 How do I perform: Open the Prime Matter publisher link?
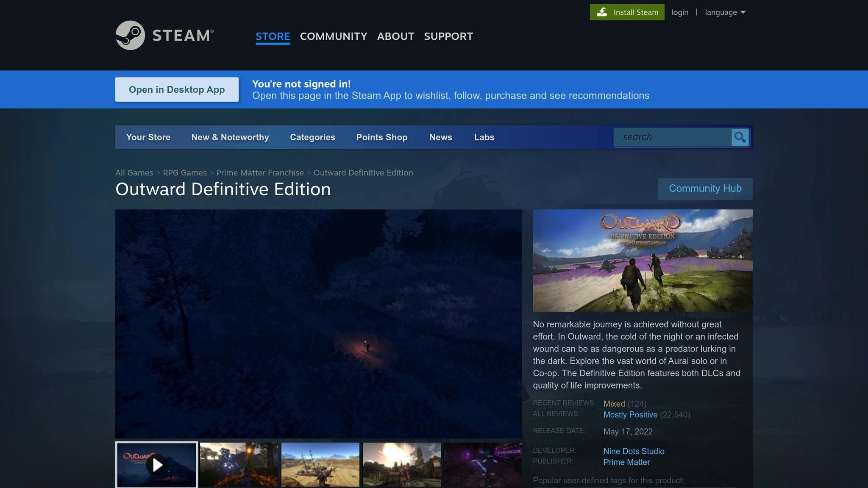click(x=626, y=462)
